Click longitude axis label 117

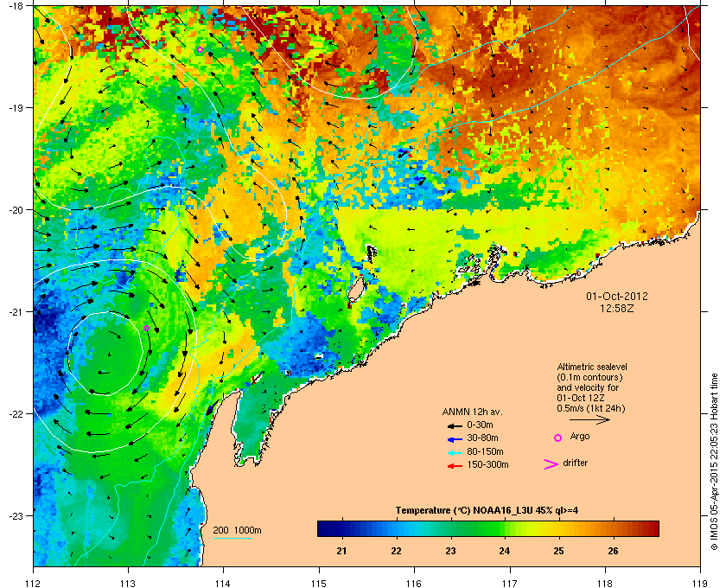coord(509,584)
